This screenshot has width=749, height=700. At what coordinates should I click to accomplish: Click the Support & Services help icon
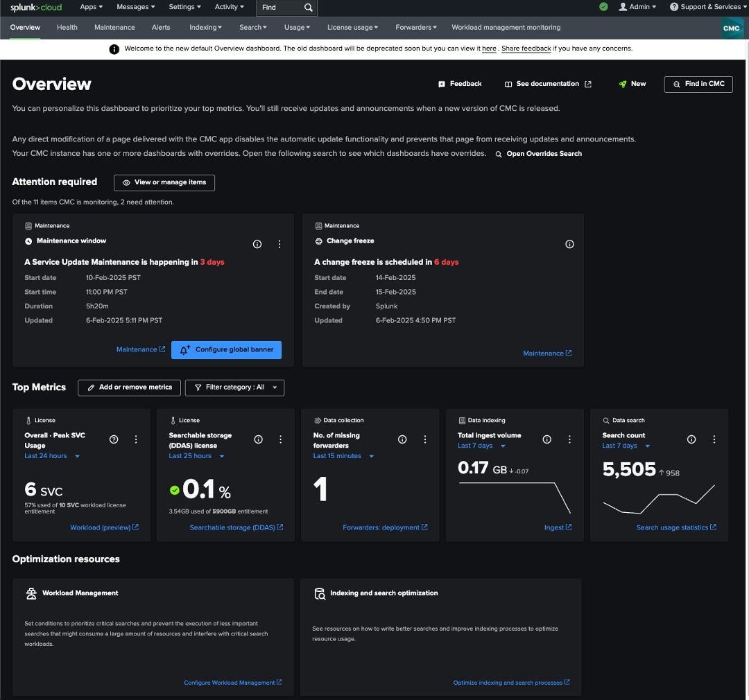[674, 7]
